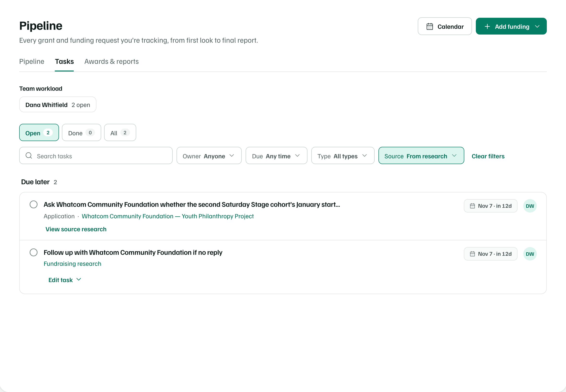Click calendar icon in the Calendar button
The width and height of the screenshot is (566, 392).
click(x=430, y=27)
